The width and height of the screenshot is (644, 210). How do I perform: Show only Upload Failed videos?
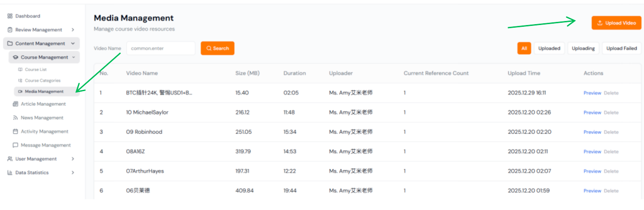point(621,48)
